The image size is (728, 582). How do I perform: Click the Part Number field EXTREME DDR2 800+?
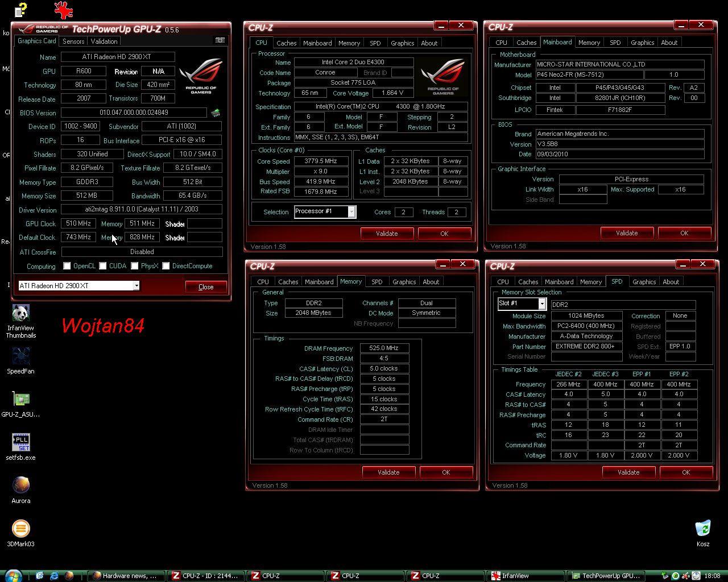coord(586,346)
